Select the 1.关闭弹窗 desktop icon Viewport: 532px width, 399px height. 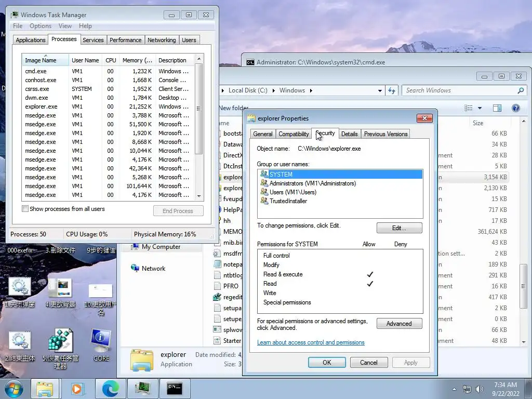pyautogui.click(x=20, y=292)
